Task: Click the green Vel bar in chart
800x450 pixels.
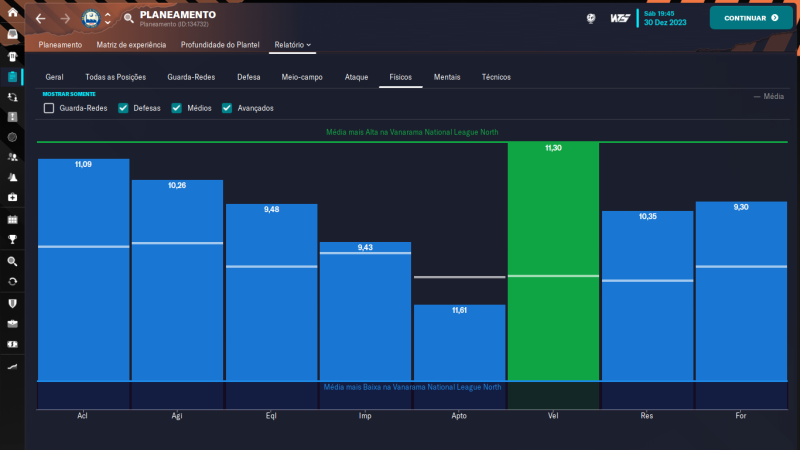Action: click(553, 260)
